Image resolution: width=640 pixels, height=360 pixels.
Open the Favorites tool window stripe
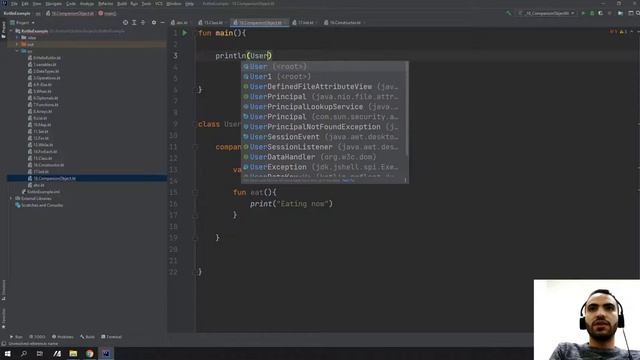[x=4, y=318]
